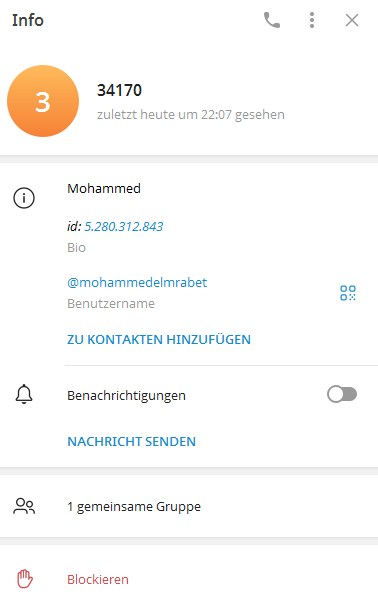Click the Info panel title
The width and height of the screenshot is (378, 605).
click(x=28, y=20)
